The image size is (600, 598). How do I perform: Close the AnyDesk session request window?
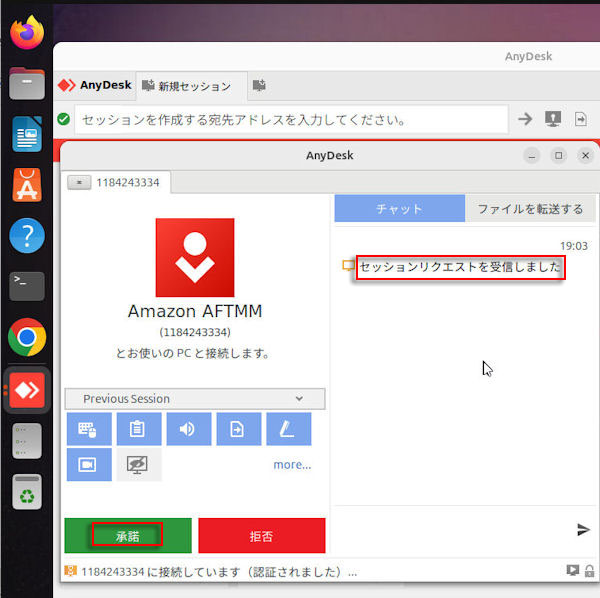(585, 156)
